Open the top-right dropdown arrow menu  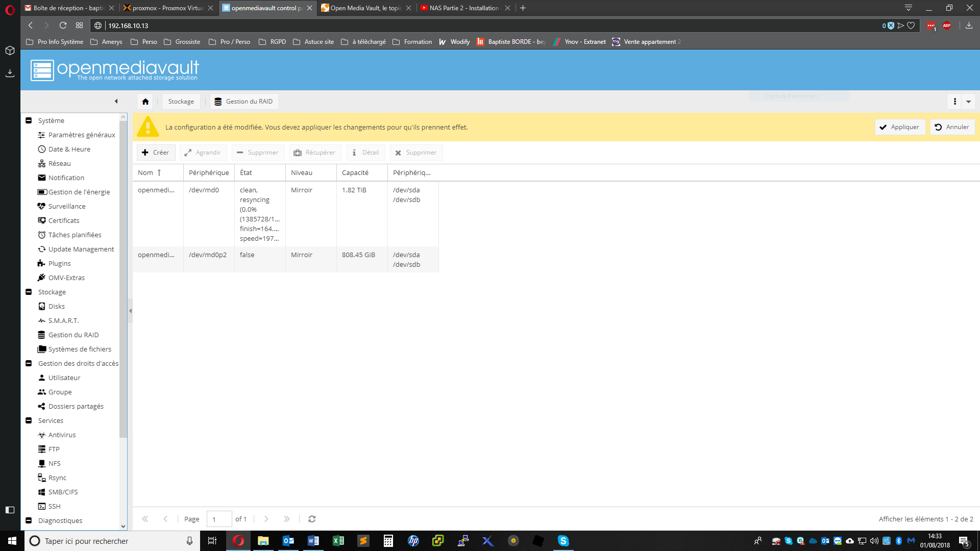point(968,102)
